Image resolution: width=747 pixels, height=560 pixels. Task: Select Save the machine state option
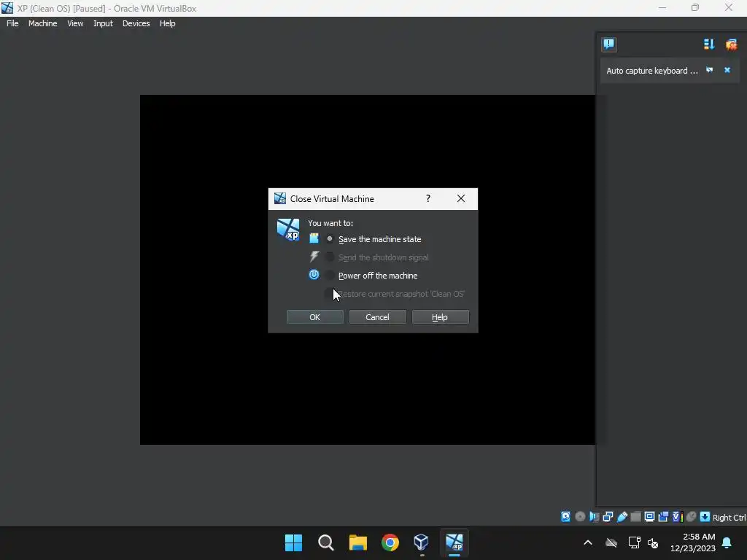pyautogui.click(x=330, y=239)
